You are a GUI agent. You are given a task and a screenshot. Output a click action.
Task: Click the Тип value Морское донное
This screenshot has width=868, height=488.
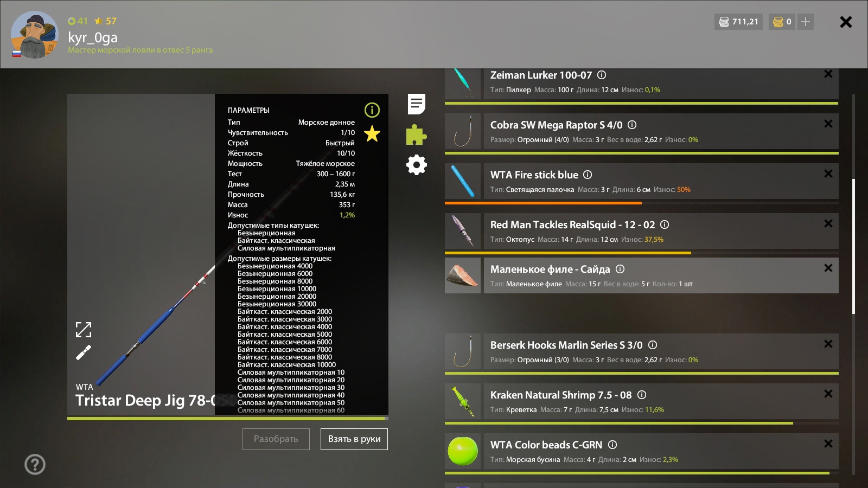pos(327,123)
